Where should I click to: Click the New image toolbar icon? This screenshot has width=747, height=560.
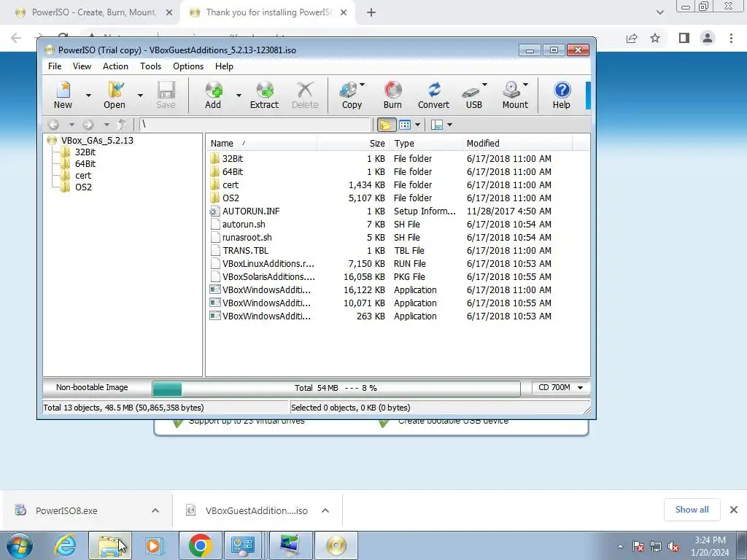tap(63, 95)
